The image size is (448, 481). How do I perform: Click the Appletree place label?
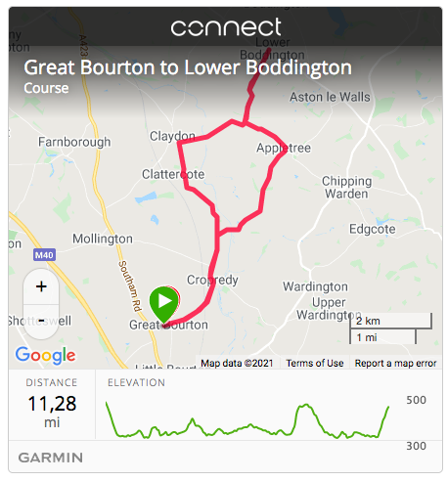[284, 149]
